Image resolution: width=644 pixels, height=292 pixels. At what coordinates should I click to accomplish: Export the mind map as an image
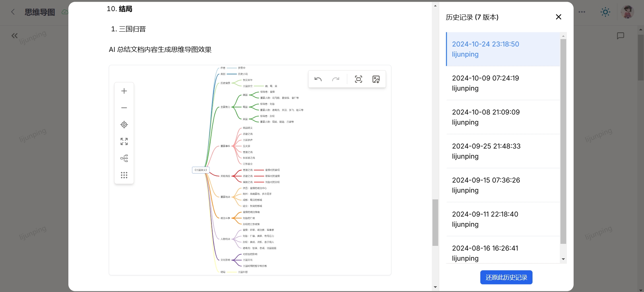pos(376,79)
